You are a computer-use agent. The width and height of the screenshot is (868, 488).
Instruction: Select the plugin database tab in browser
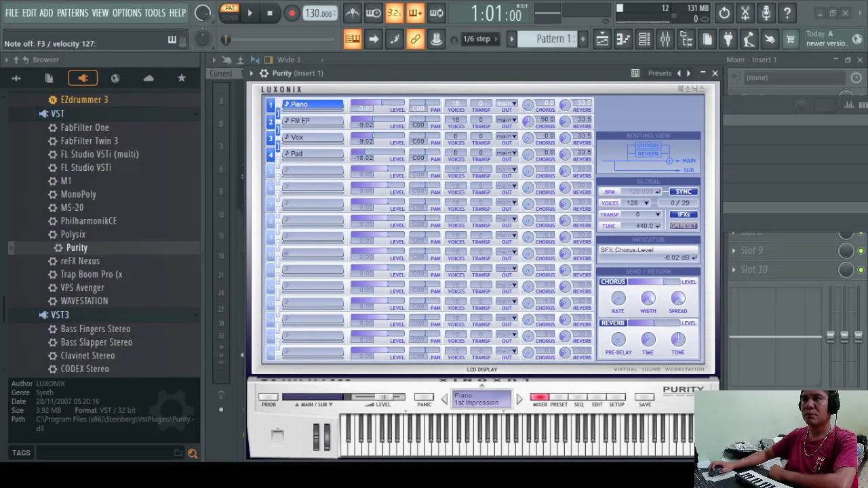click(x=83, y=79)
